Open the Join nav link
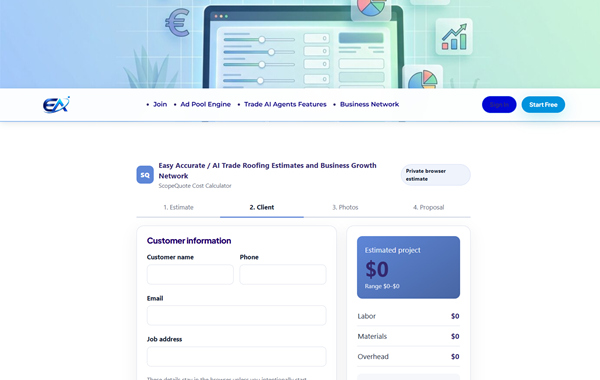 (160, 104)
